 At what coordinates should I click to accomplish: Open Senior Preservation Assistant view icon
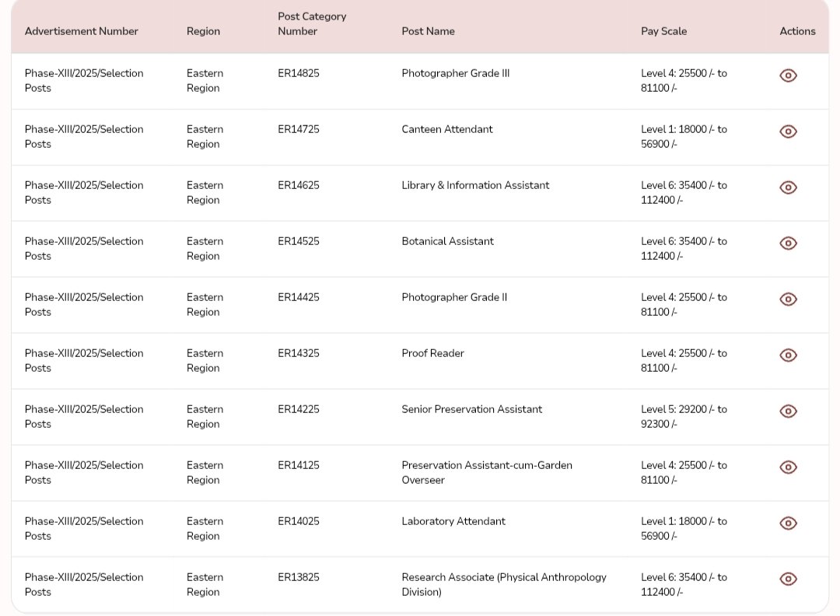788,411
